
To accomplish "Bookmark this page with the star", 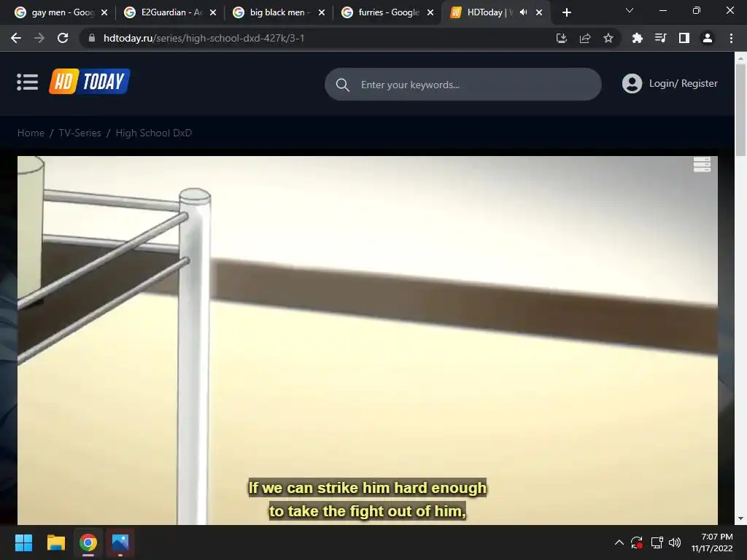I will 608,38.
